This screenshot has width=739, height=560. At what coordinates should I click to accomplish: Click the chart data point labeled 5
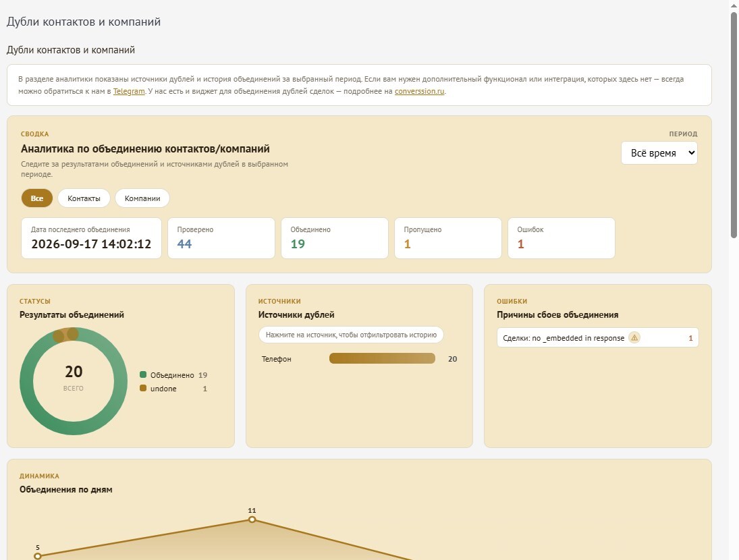coord(38,556)
